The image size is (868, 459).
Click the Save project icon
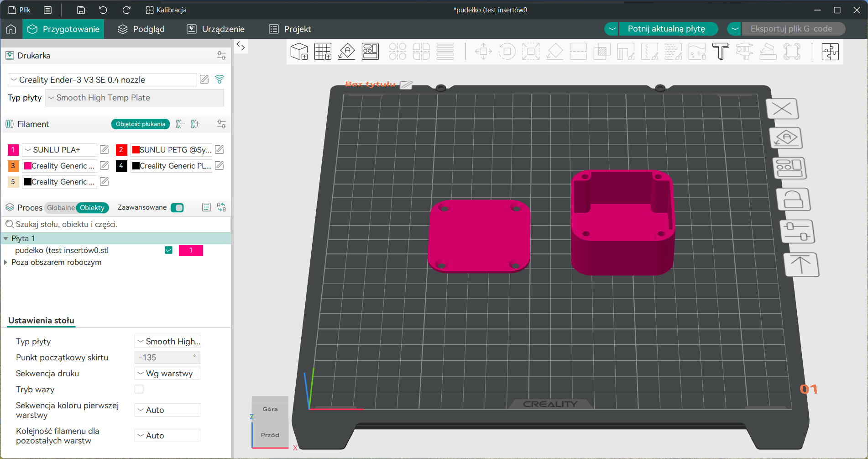point(81,10)
